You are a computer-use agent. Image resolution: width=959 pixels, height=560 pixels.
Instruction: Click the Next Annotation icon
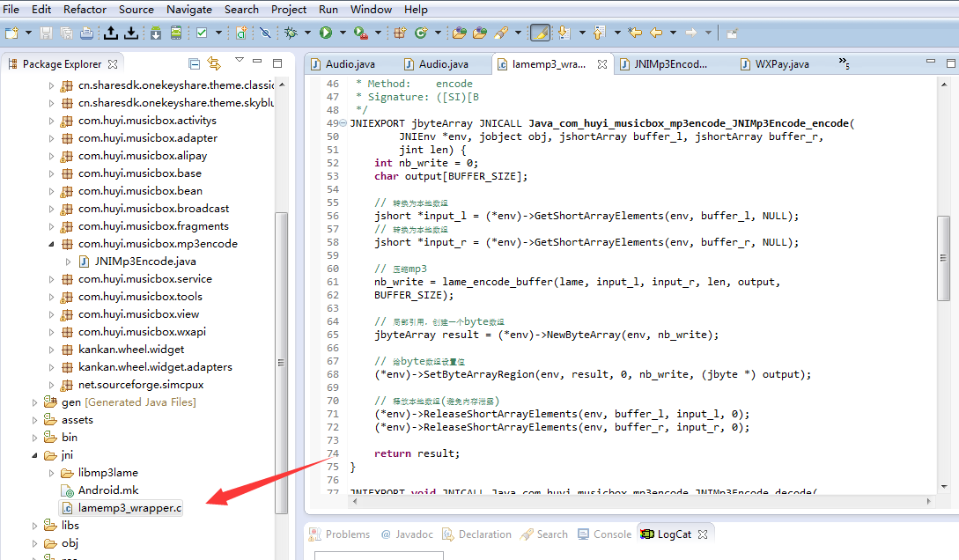(x=564, y=33)
